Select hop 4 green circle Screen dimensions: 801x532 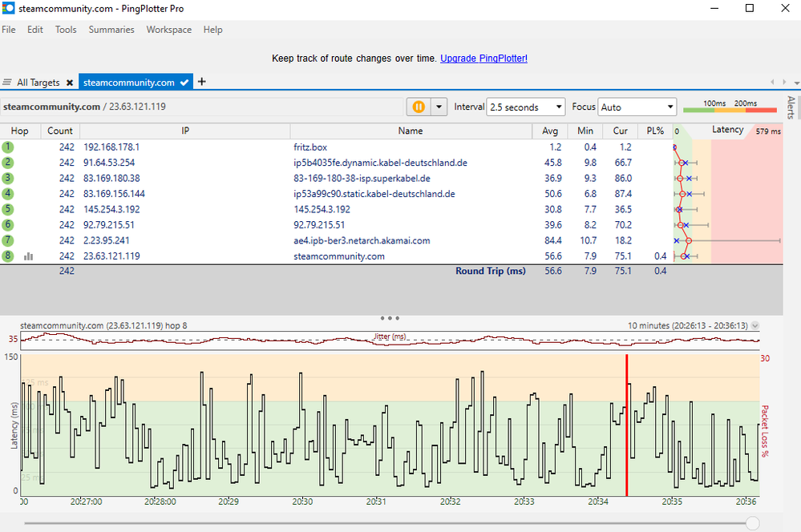[x=8, y=194]
